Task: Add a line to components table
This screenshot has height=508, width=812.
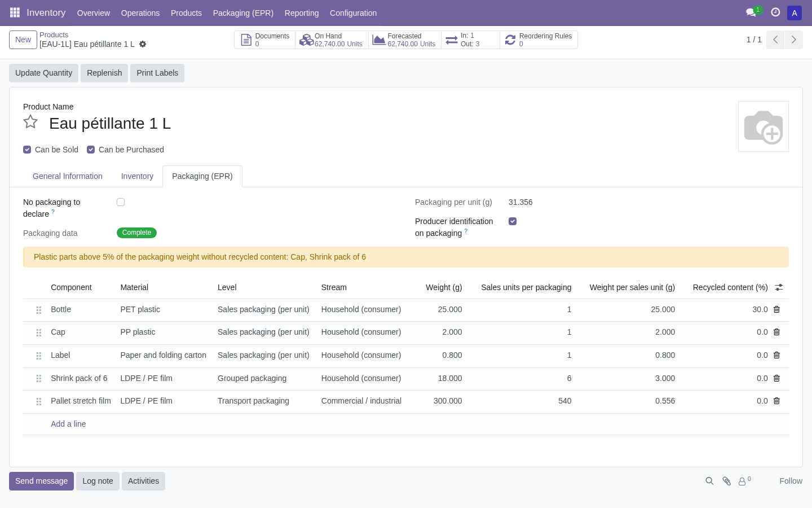Action: coord(68,424)
